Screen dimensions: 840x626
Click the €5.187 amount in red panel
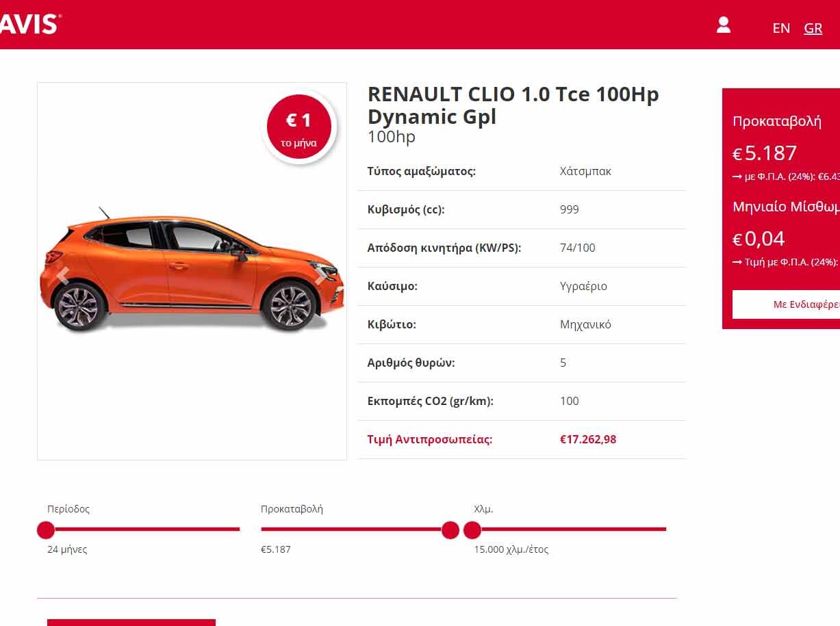pyautogui.click(x=765, y=153)
